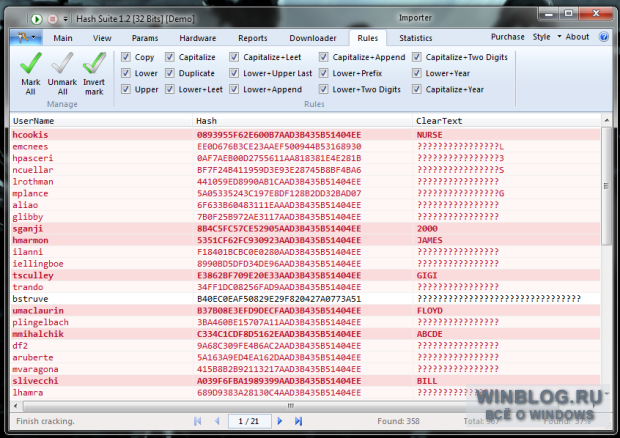Select the tsculley user row
Viewport: 620px width, 438px height.
coord(305,275)
